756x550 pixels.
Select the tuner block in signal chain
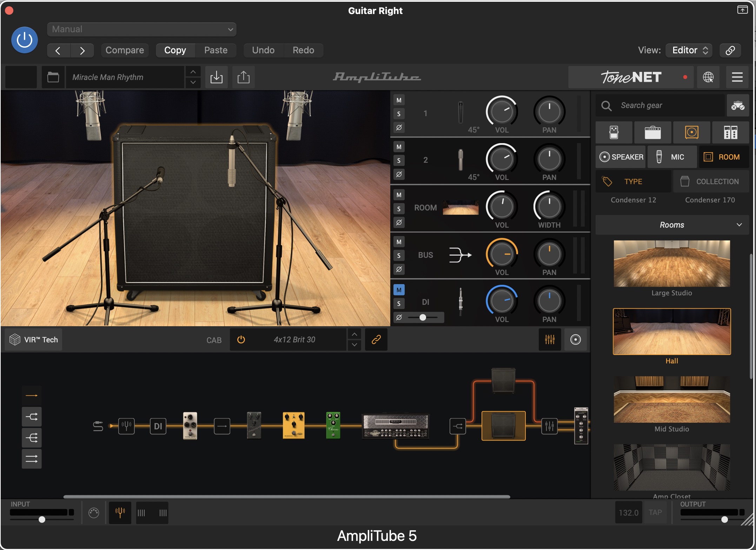coord(126,427)
